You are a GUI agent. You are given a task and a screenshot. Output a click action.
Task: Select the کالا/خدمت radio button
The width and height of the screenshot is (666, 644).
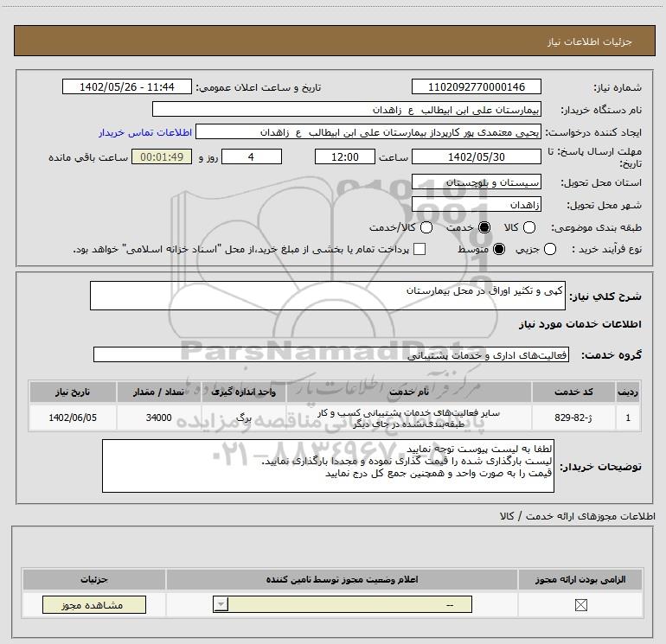tap(426, 227)
